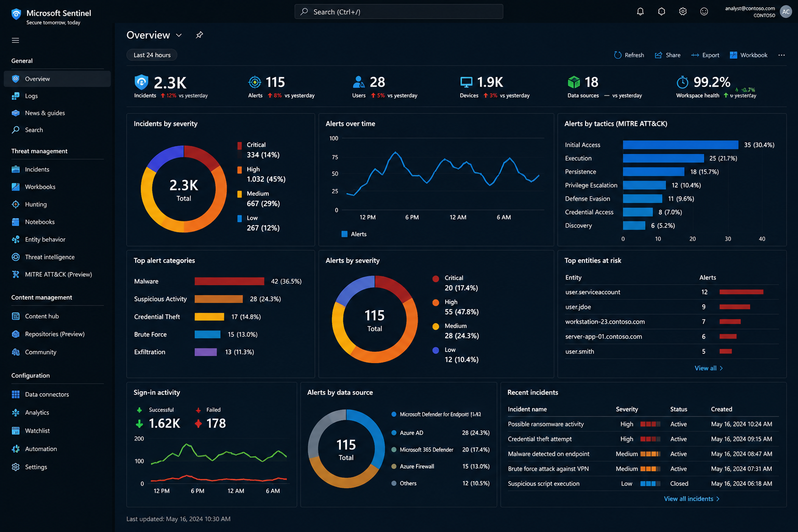Viewport: 798px width, 532px height.
Task: Click the Community sidebar icon
Action: click(16, 352)
